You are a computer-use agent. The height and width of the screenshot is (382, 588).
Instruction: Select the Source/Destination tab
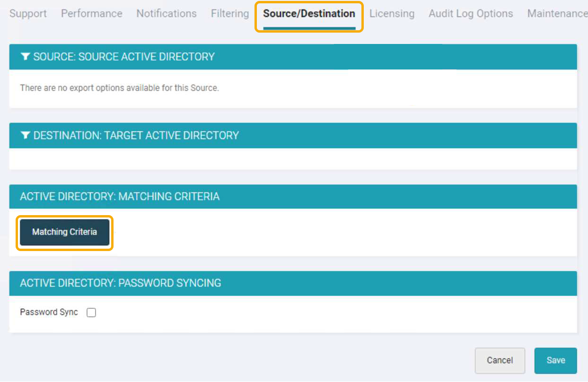click(x=308, y=14)
